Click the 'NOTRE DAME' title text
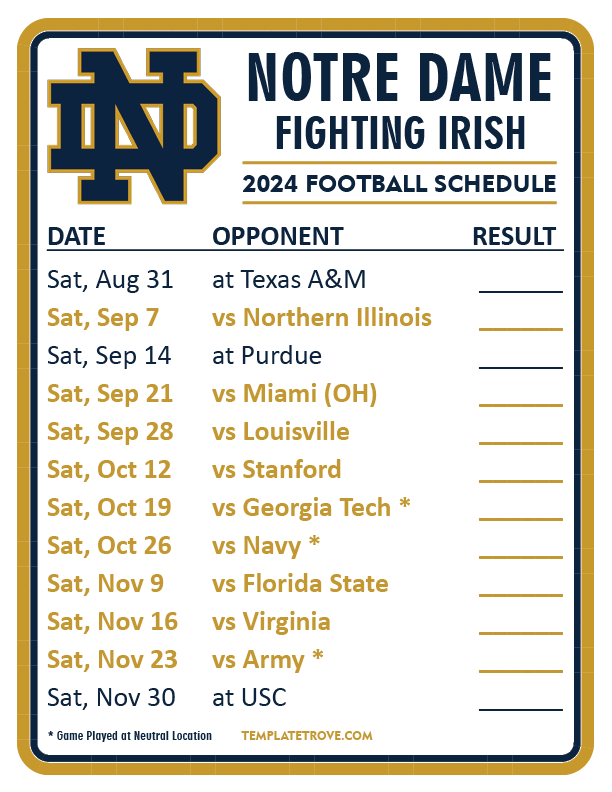 point(399,79)
